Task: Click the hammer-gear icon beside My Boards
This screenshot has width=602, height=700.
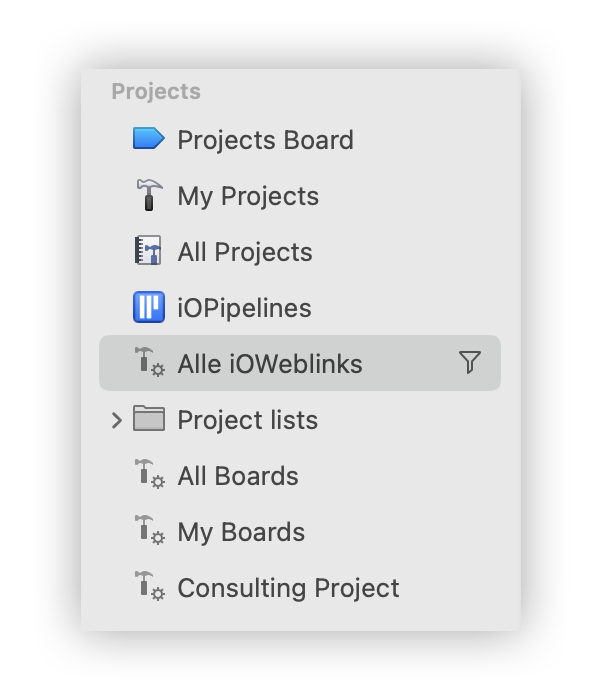Action: click(x=150, y=530)
